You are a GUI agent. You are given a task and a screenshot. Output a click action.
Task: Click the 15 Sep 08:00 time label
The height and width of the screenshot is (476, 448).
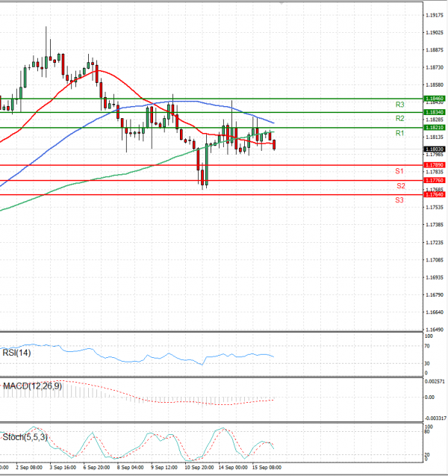[267, 468]
